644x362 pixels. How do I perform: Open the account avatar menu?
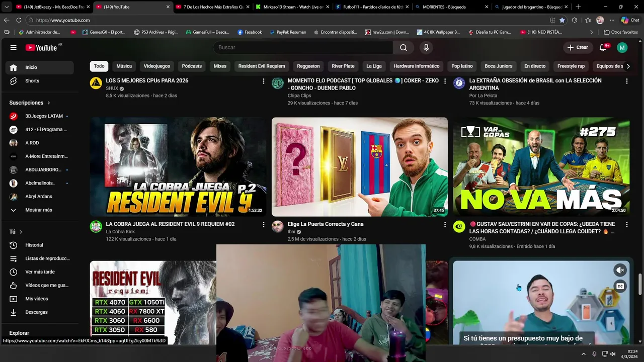tap(622, 48)
